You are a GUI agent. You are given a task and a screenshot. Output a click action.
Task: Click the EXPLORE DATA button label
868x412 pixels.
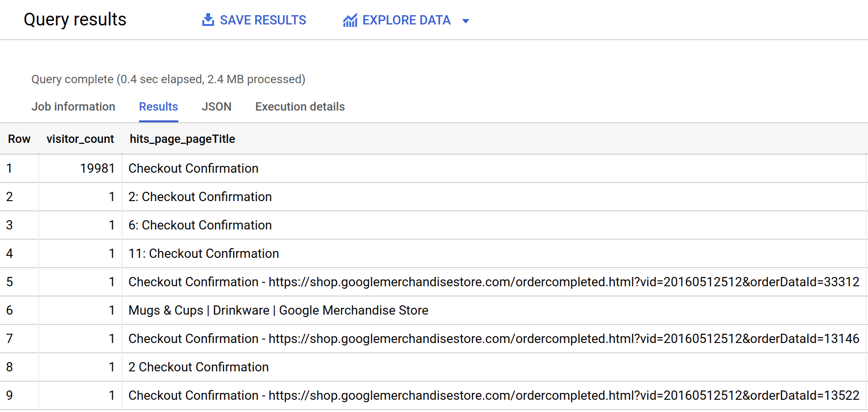tap(407, 20)
